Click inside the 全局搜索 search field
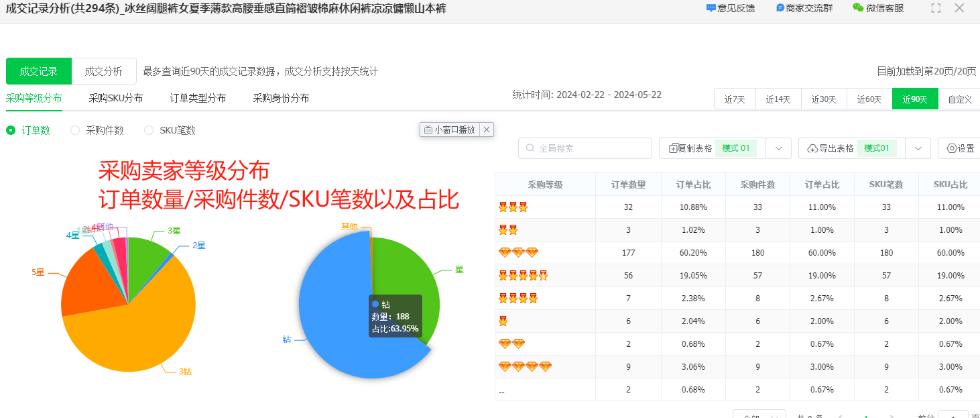The image size is (980, 418). click(583, 148)
